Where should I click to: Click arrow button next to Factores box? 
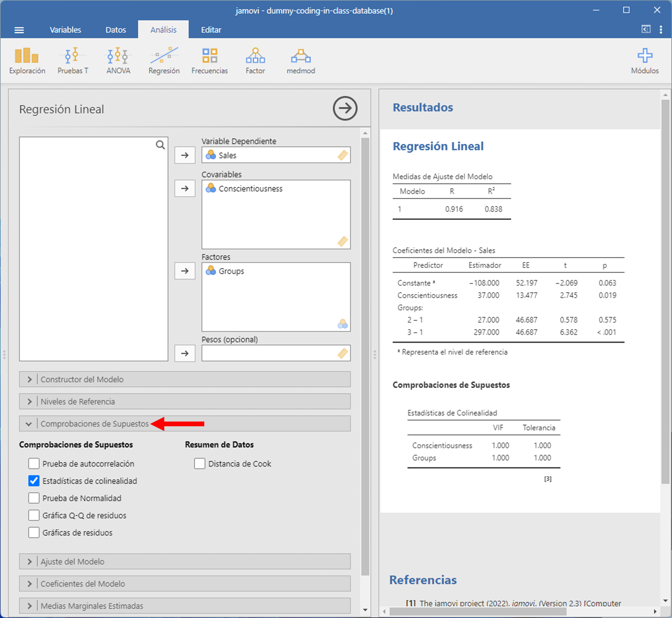point(185,271)
